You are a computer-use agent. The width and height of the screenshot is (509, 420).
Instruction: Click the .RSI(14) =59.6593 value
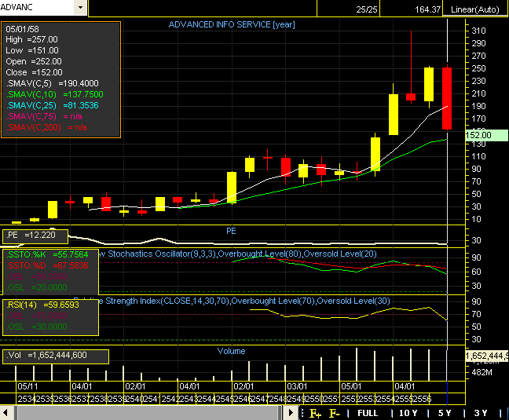pyautogui.click(x=42, y=305)
